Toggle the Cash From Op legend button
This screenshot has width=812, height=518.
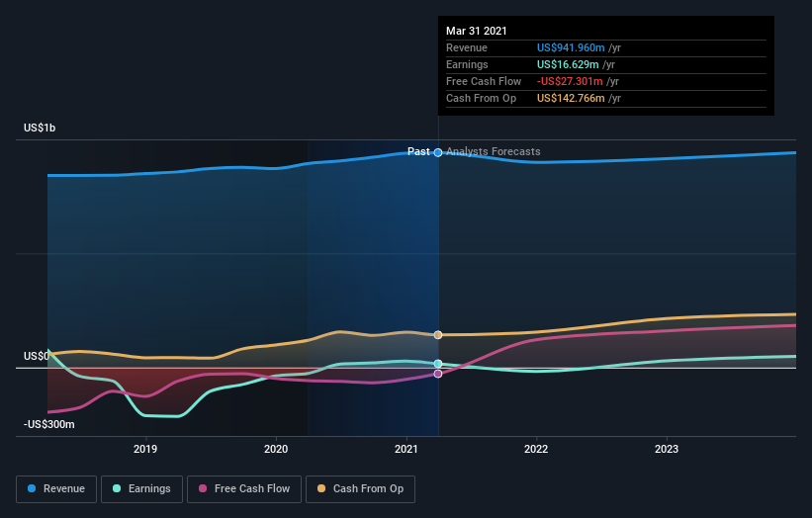[x=360, y=489]
